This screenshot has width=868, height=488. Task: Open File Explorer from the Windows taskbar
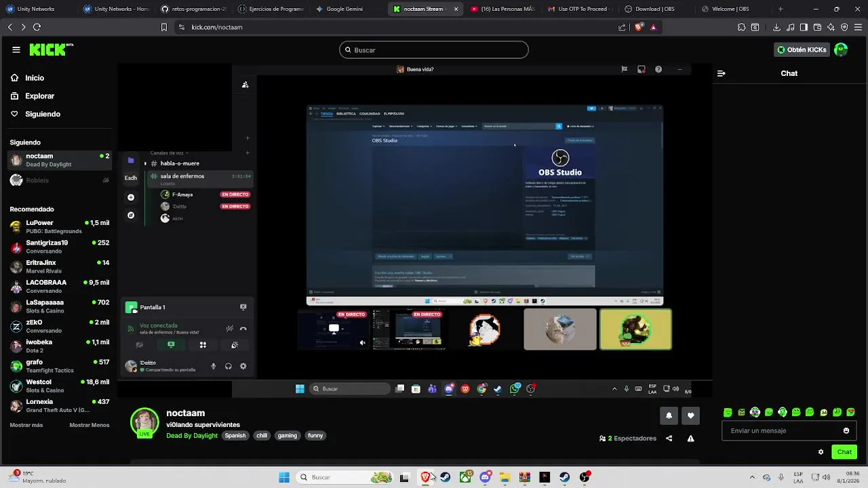coord(505,477)
